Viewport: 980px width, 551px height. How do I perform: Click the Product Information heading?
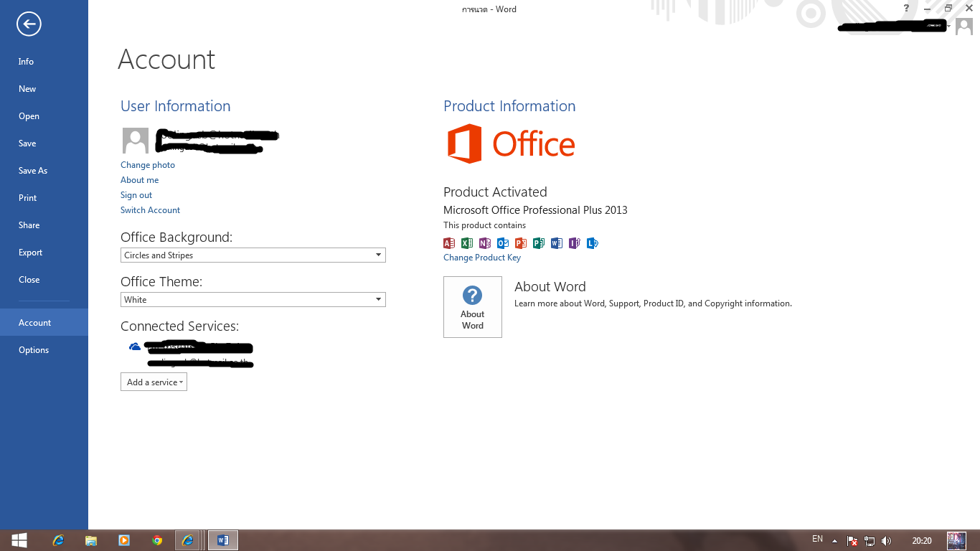click(x=509, y=106)
